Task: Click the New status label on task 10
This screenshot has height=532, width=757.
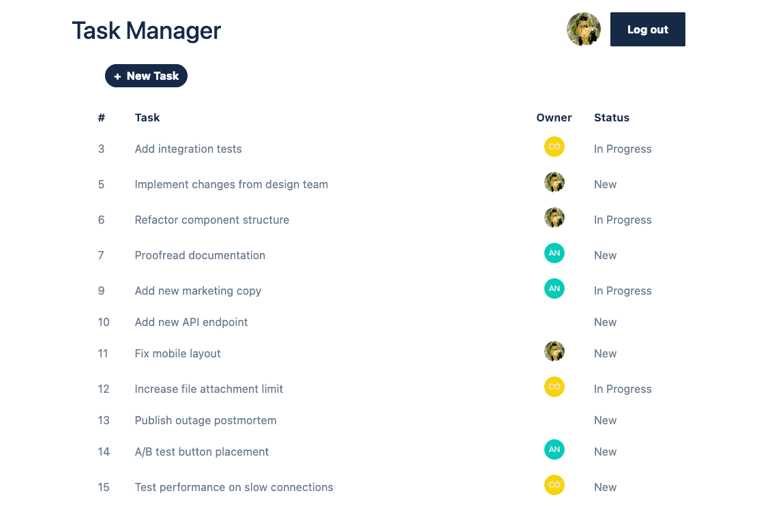Action: point(605,322)
